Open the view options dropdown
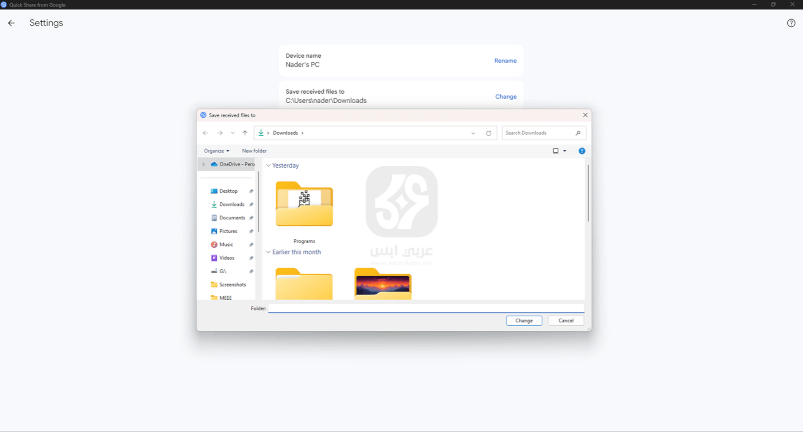This screenshot has width=803, height=432. point(564,151)
